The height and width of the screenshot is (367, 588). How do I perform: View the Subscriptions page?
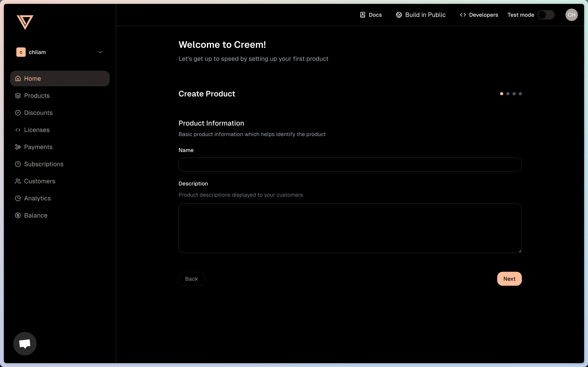(60, 164)
